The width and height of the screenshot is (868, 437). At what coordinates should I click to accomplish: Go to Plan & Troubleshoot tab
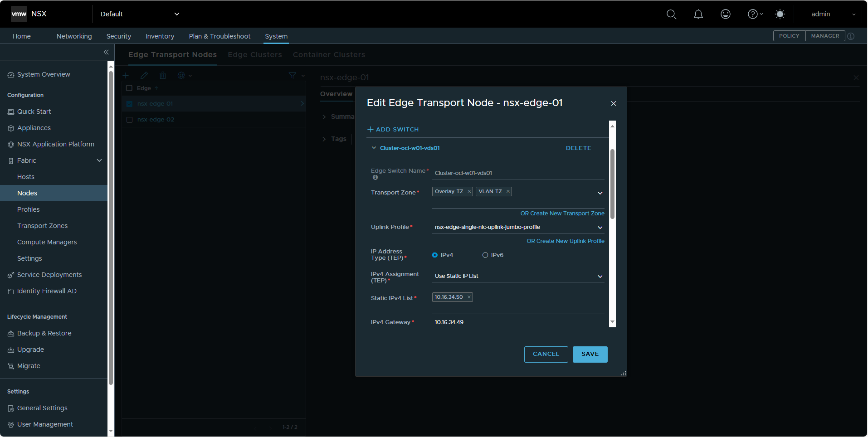220,36
